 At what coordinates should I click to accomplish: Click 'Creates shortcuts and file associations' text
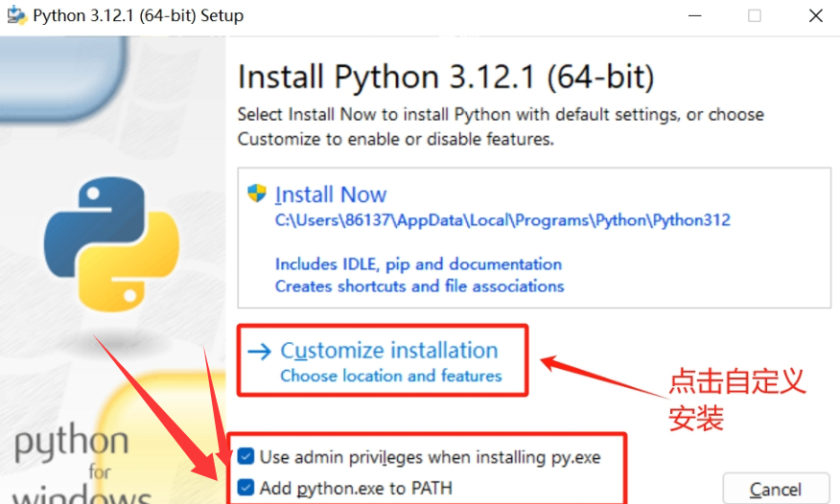point(419,286)
